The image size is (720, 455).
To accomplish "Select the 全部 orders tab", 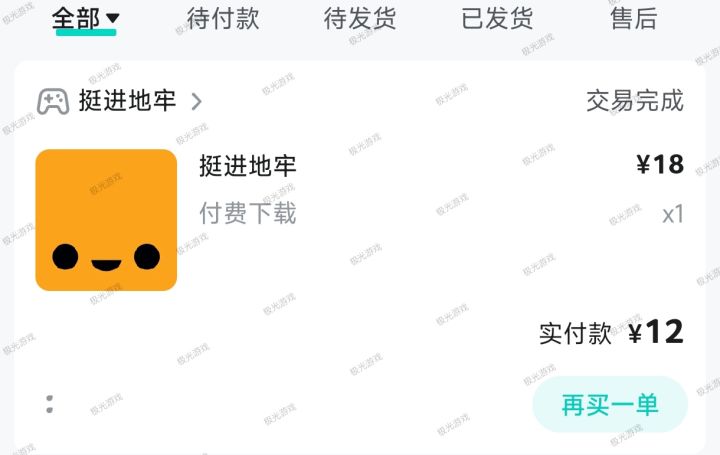I will 76,19.
